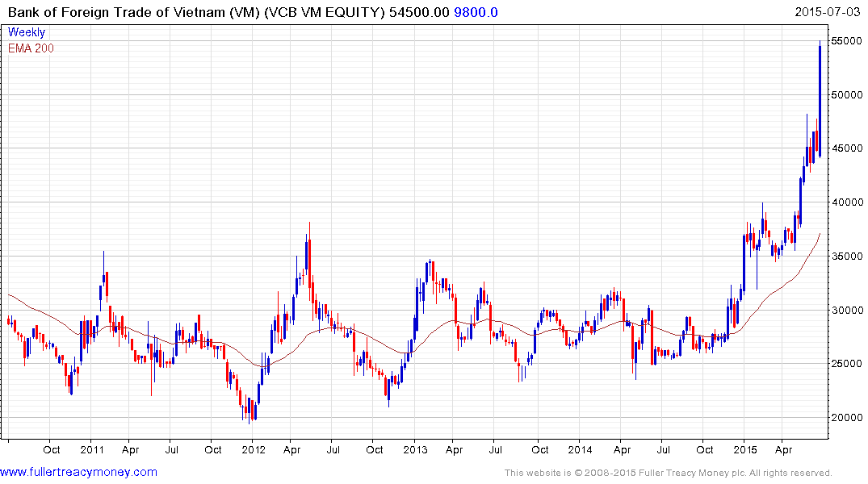Click the tall blue candle at the latest week

point(820,99)
